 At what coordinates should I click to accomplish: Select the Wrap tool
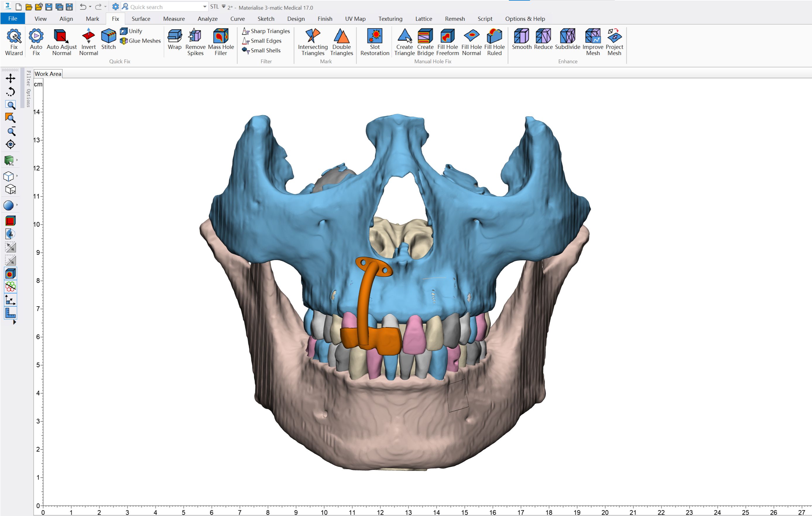[174, 40]
